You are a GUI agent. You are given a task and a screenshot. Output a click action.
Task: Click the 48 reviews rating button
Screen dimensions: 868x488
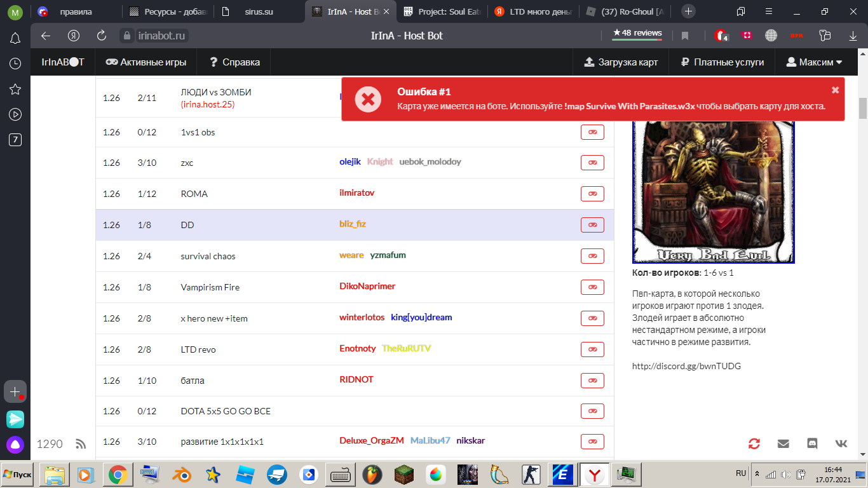[637, 34]
